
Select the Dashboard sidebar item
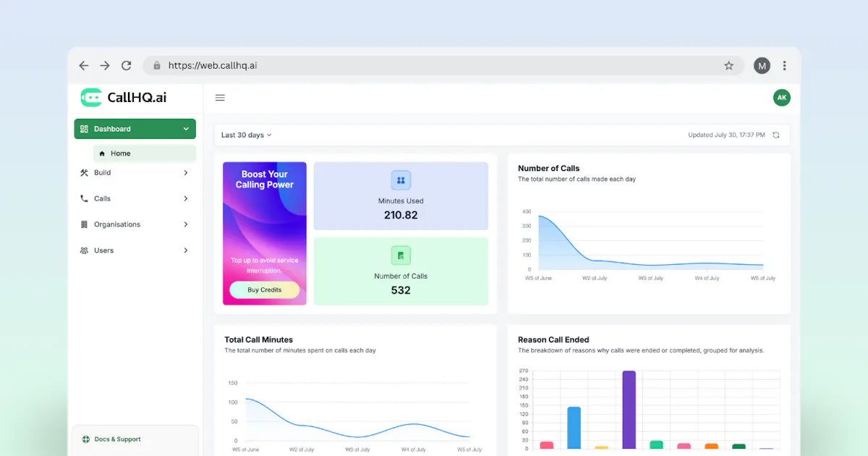coord(135,129)
